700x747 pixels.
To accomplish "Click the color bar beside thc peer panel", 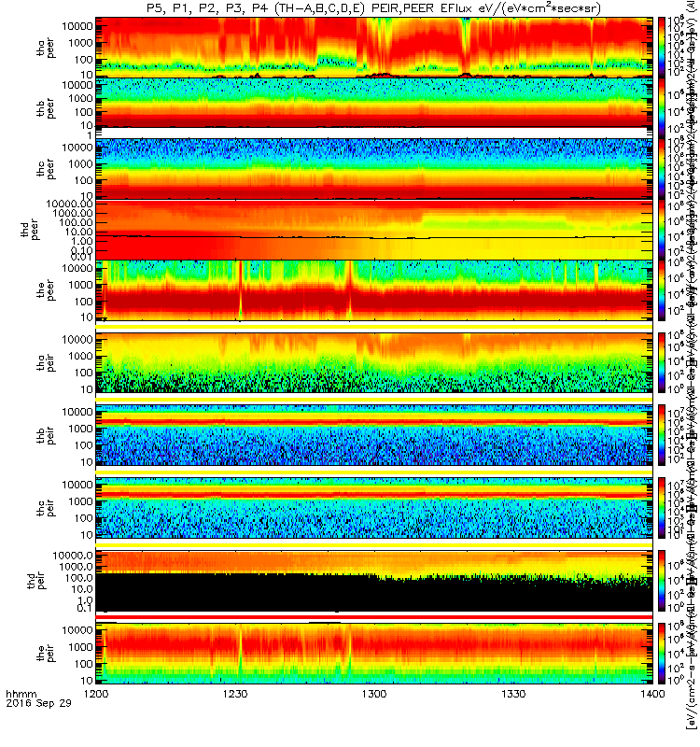I will (x=662, y=169).
